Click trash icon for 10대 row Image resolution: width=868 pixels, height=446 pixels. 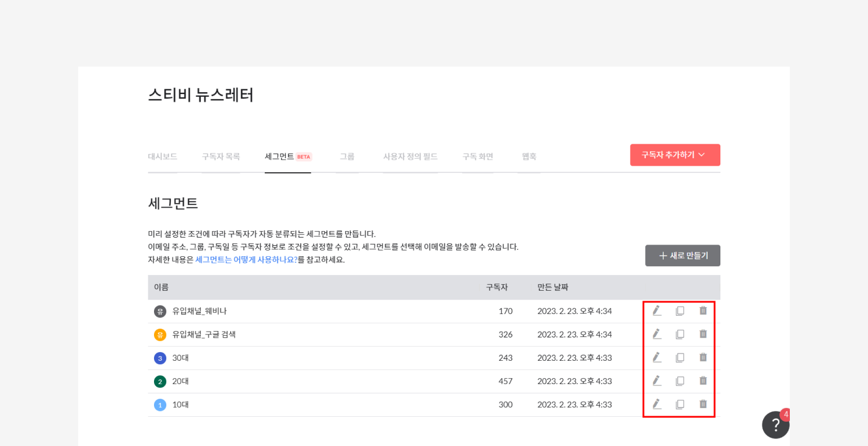(703, 404)
